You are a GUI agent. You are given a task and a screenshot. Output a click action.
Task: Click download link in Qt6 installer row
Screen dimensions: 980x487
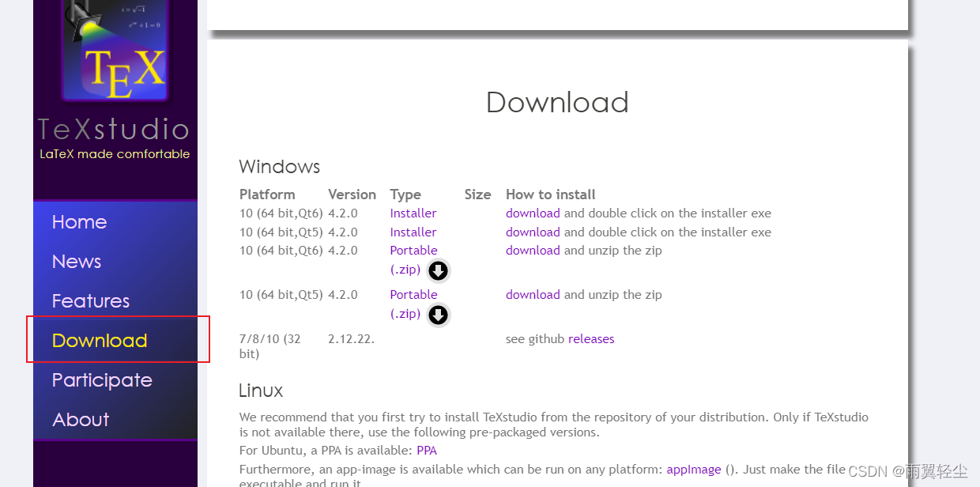point(533,213)
